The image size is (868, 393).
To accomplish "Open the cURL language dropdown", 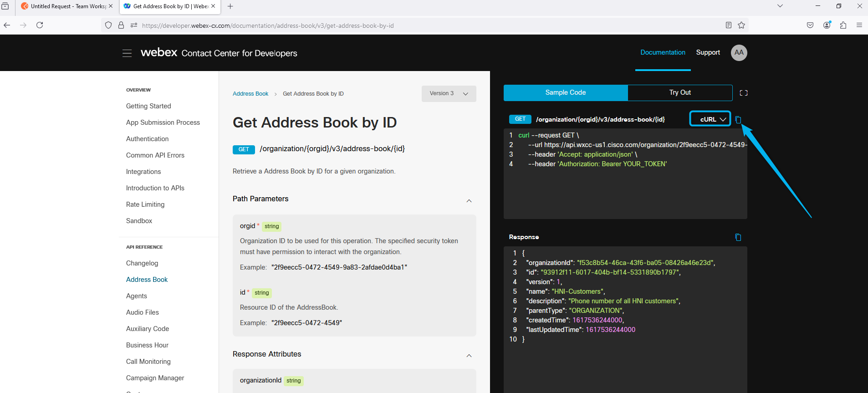I will [710, 119].
